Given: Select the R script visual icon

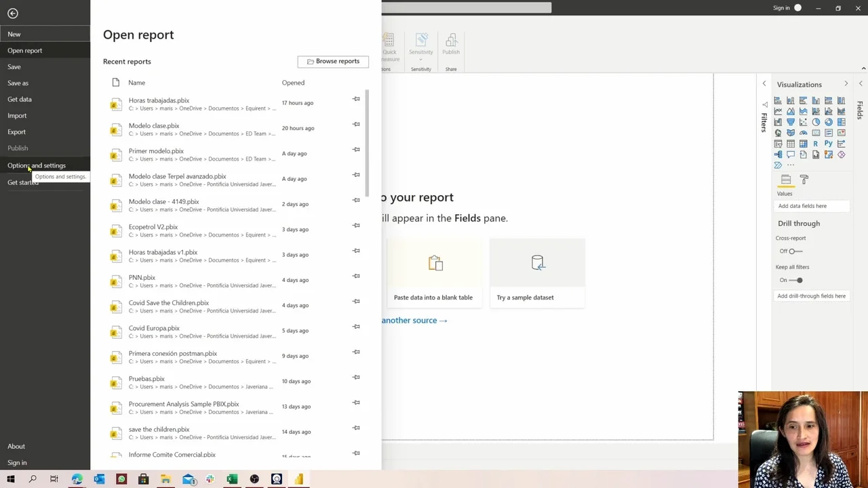Looking at the screenshot, I should coord(816,144).
